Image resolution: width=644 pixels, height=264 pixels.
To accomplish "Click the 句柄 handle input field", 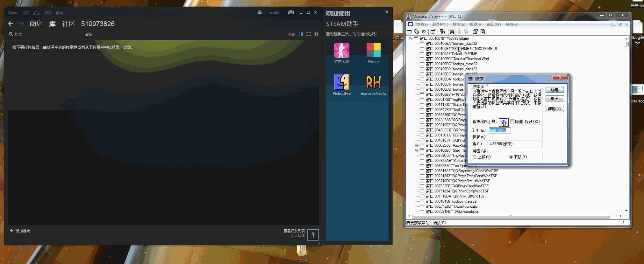I will pyautogui.click(x=499, y=130).
